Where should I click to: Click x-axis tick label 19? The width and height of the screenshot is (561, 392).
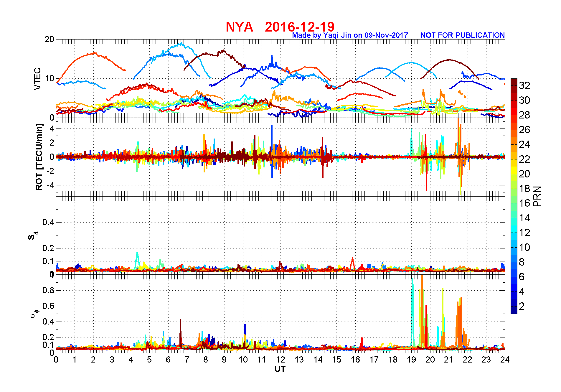(411, 360)
